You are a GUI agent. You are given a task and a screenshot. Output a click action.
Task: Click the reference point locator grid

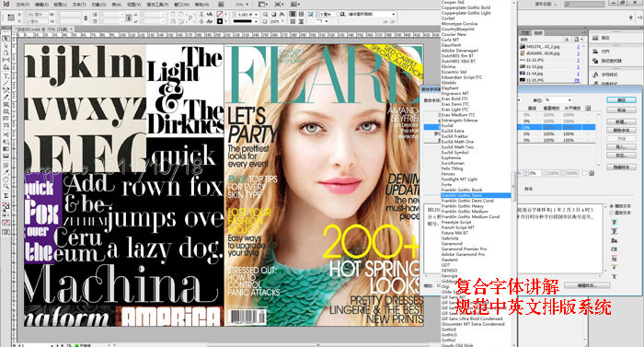click(11, 17)
